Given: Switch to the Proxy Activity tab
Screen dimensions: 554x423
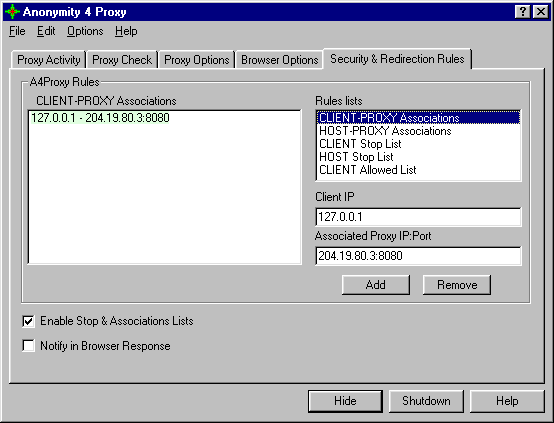Looking at the screenshot, I should 49,60.
